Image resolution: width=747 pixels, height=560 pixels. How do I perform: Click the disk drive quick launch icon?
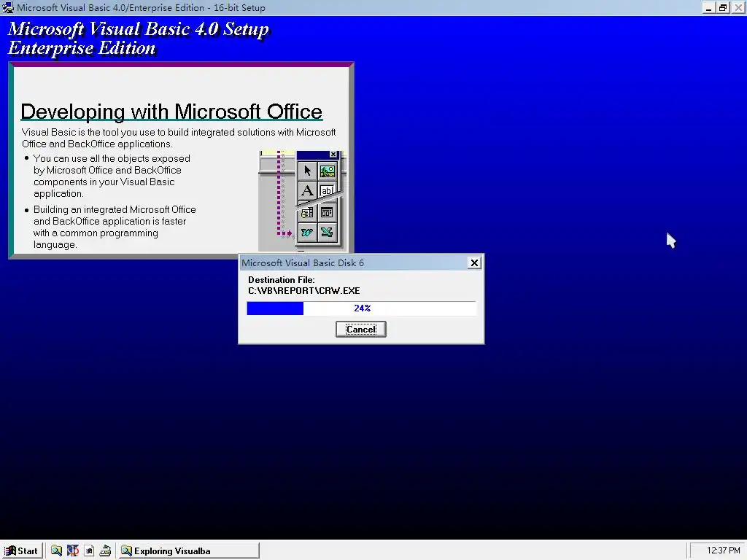coord(105,551)
